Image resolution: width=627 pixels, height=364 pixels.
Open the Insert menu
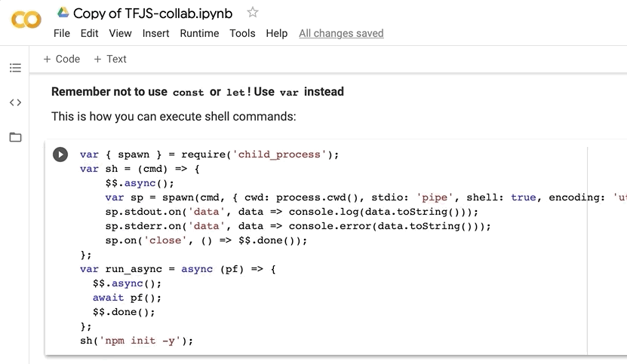tap(156, 33)
